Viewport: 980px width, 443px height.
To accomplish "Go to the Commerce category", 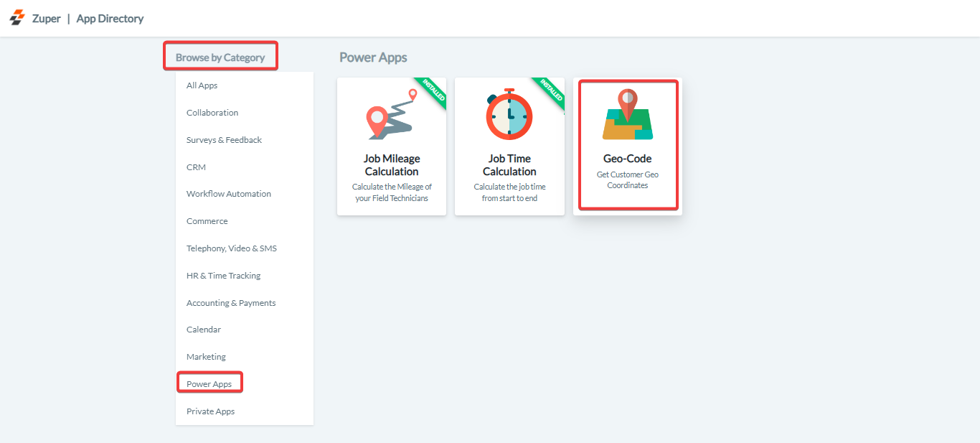I will pyautogui.click(x=207, y=221).
